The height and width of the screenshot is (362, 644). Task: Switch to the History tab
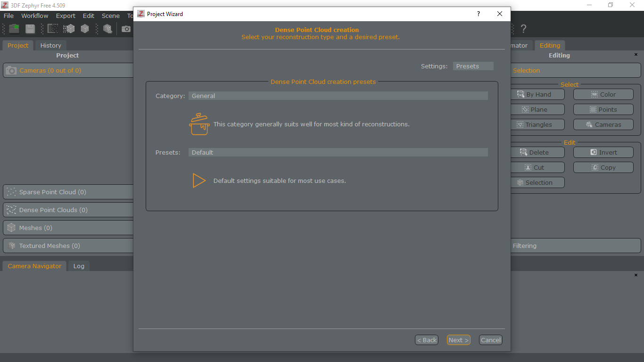pos(50,45)
